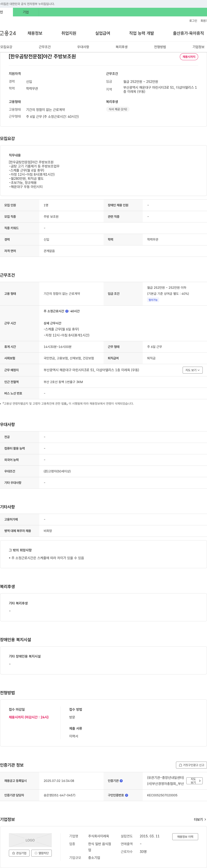Select the nearby subway text 부산 2호선 동백 1번출구 3KM

click(x=63, y=382)
